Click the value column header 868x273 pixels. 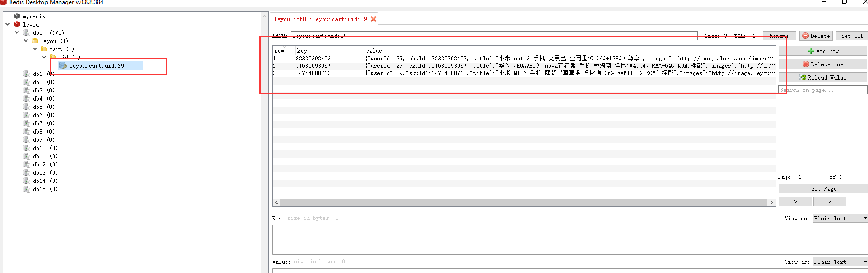pos(569,50)
